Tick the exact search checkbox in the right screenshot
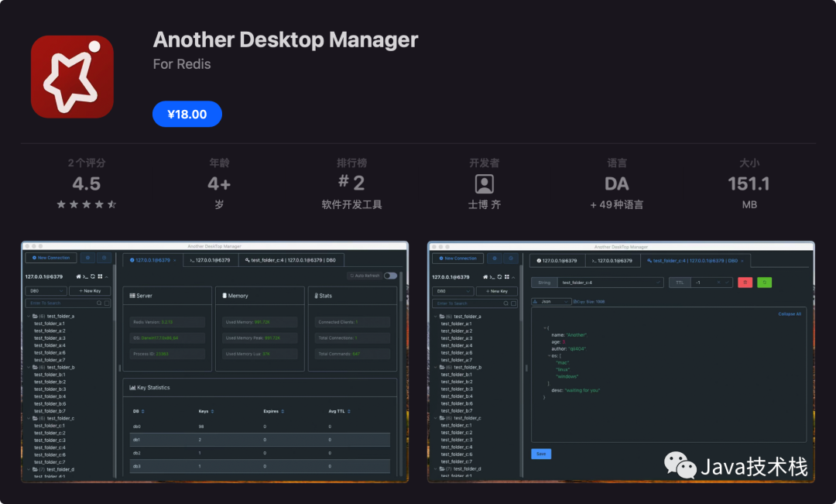Screen dimensions: 836x504 click(x=514, y=303)
